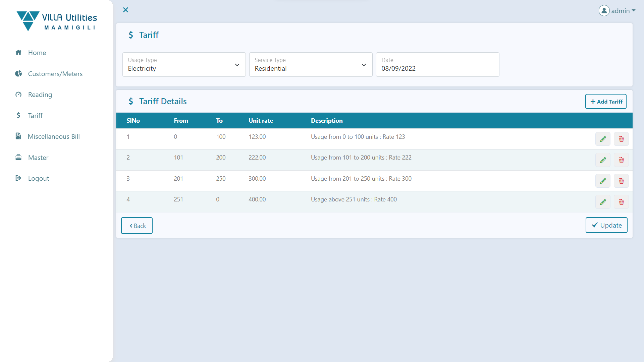644x362 pixels.
Task: Click the Date input field
Action: [x=437, y=65]
